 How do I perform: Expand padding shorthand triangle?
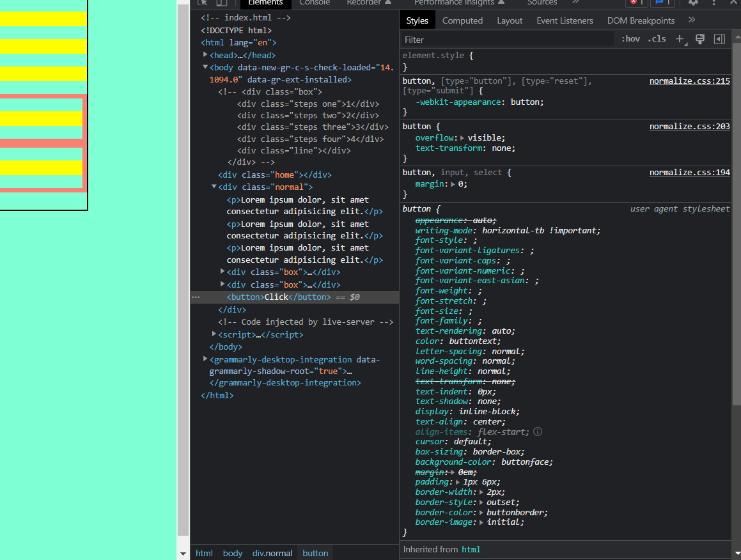click(458, 482)
